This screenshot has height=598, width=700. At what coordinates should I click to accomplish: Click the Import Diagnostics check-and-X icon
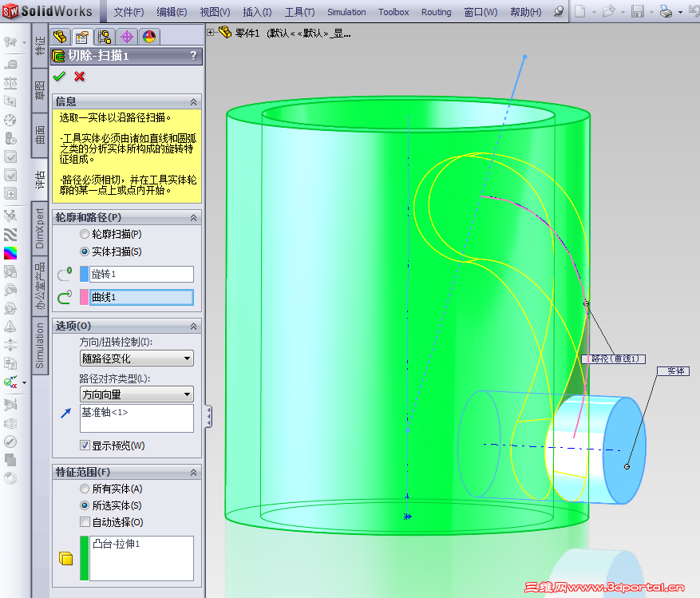coord(10,382)
